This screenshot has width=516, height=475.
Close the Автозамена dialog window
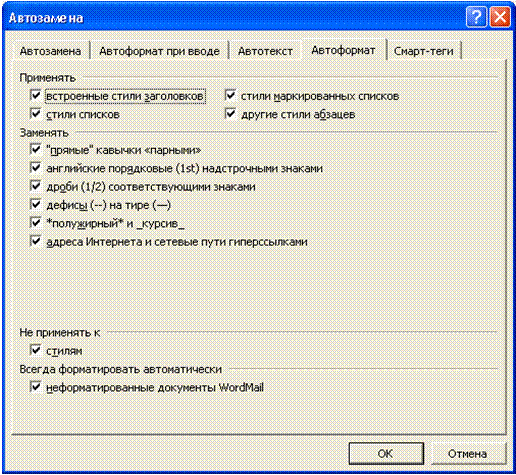click(x=500, y=17)
